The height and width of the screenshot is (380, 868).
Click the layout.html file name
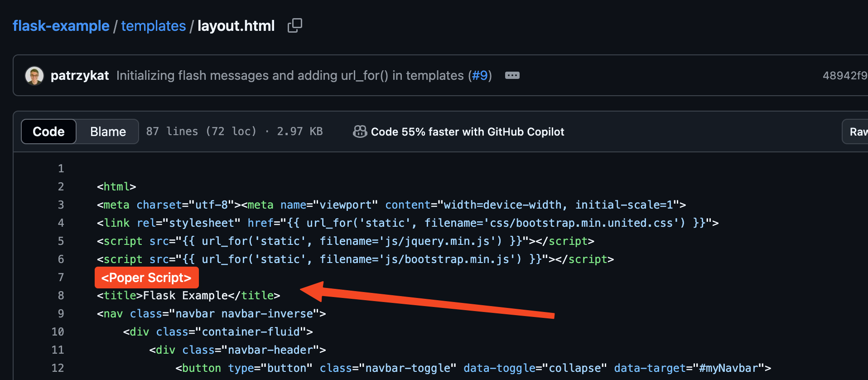[236, 26]
